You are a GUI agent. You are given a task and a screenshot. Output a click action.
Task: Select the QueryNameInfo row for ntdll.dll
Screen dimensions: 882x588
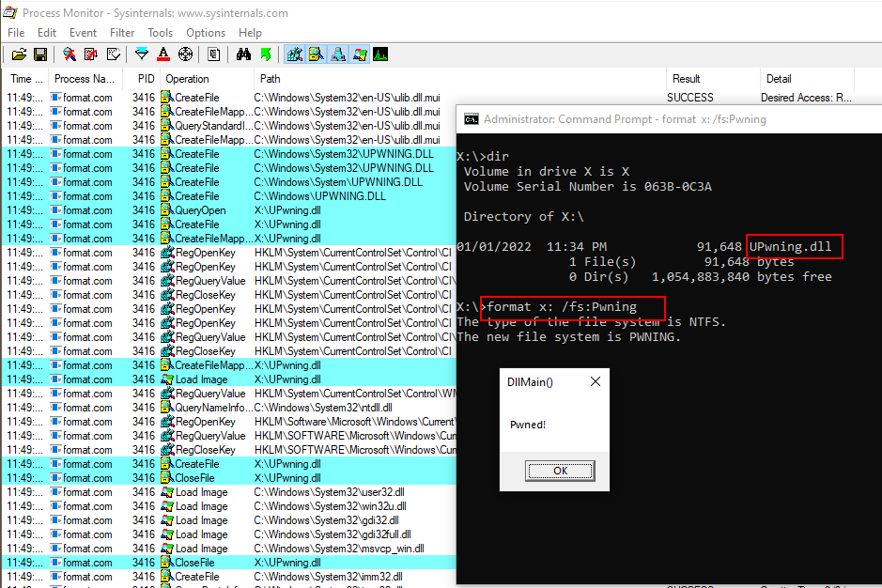coord(229,408)
